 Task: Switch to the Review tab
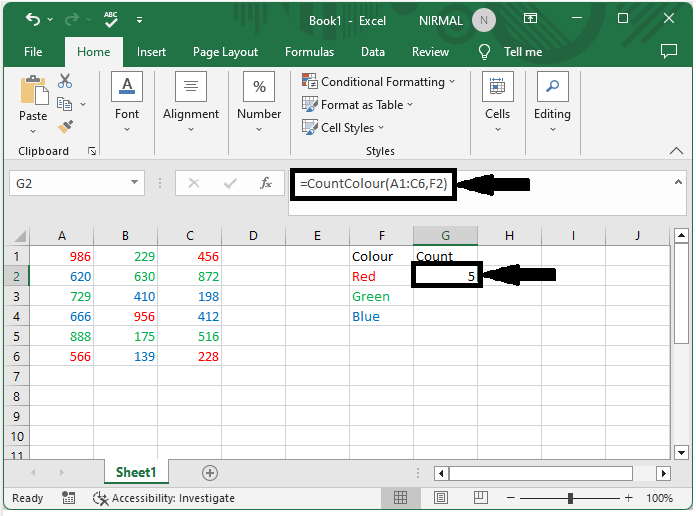click(x=430, y=52)
